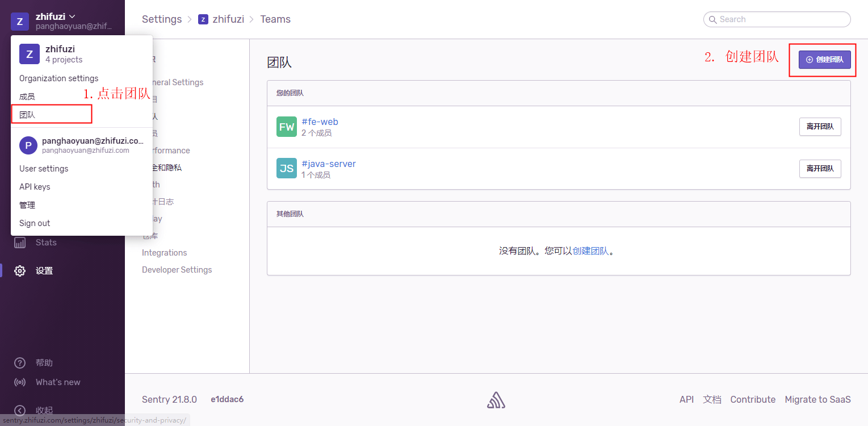Leave the #fe-web team via 离开团队

point(820,127)
